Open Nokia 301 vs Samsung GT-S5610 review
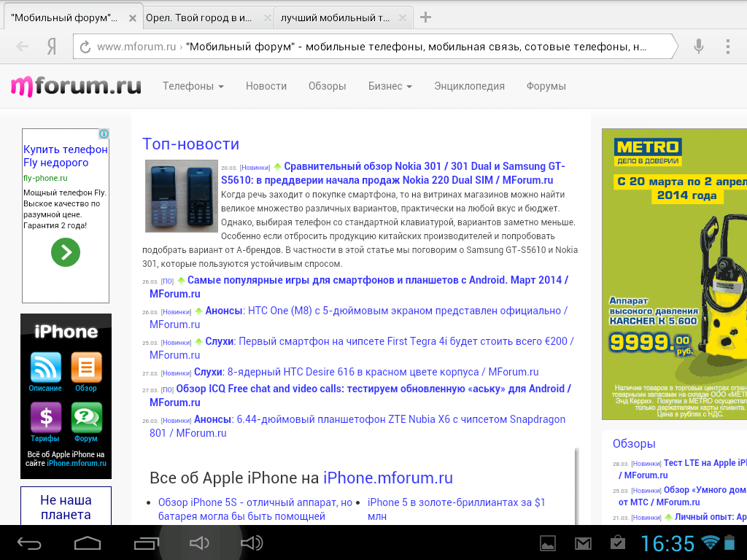Viewport: 747px width, 560px height. pyautogui.click(x=393, y=173)
